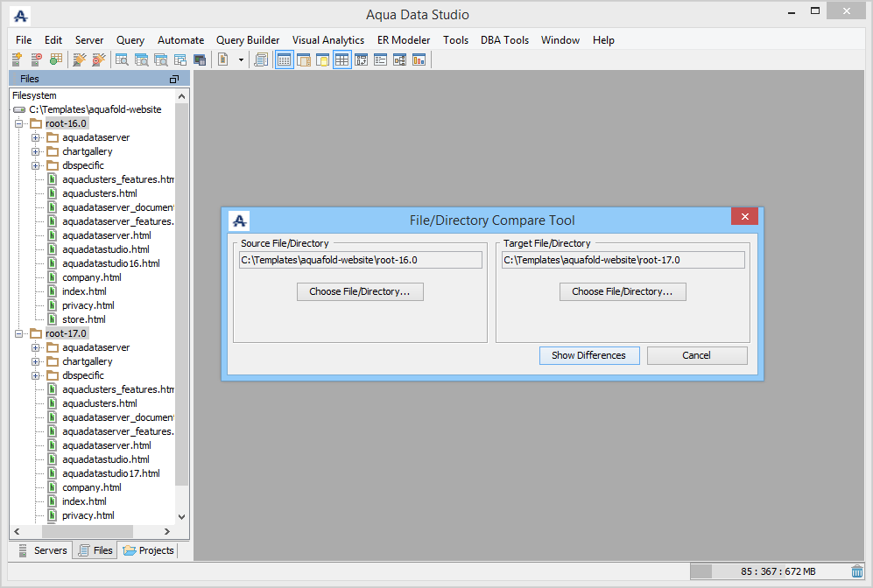Expand chartgallery folder under root-16.0
This screenshot has width=873, height=588.
coord(35,151)
